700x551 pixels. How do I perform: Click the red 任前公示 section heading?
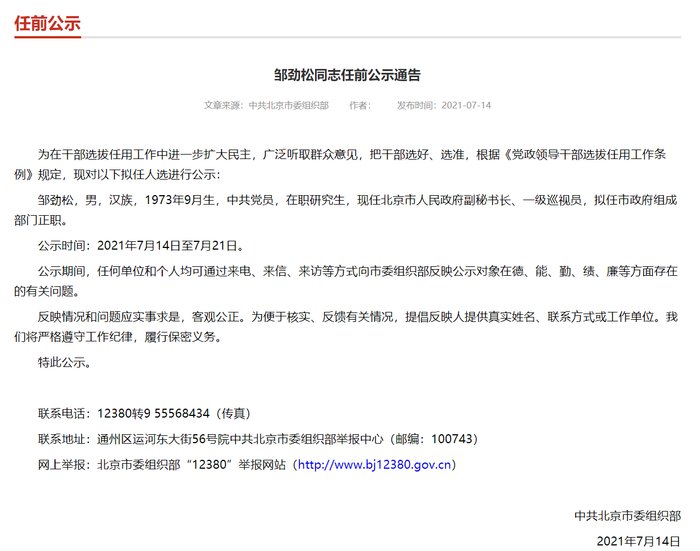[x=47, y=23]
